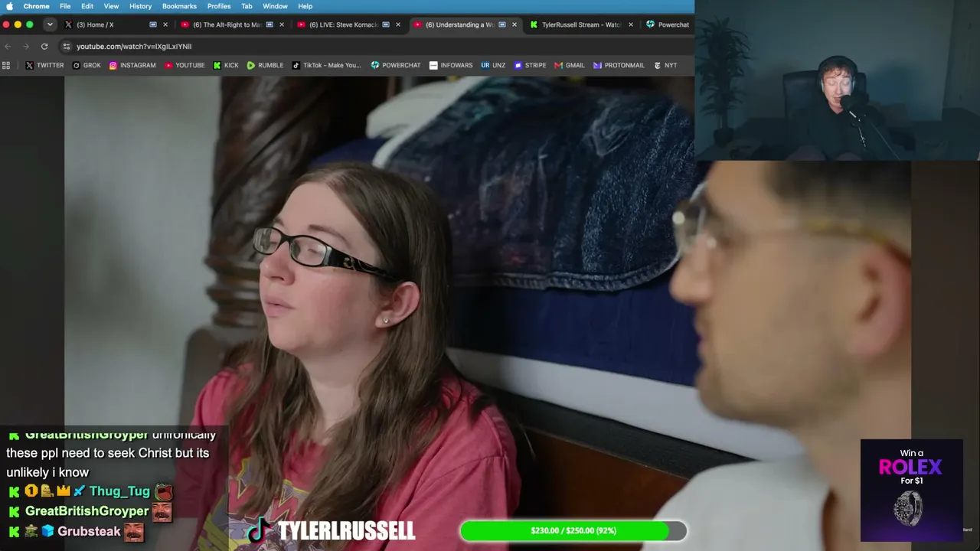Close The Alt-Right tab
The height and width of the screenshot is (551, 980).
(281, 24)
